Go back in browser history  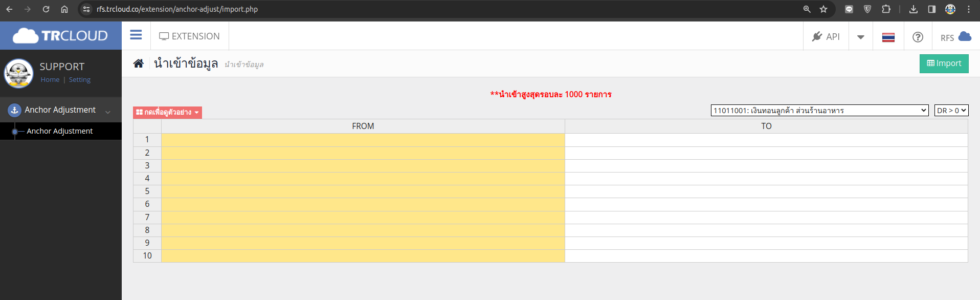click(9, 9)
